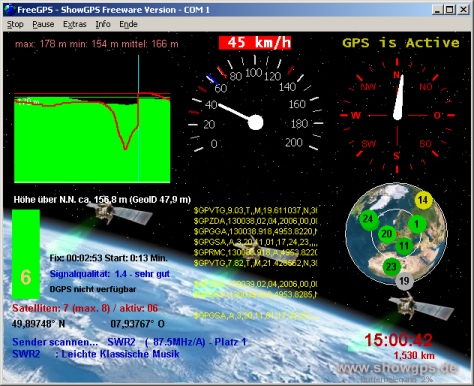Click the 15:00:42 clock display
The image size is (474, 386).
tap(398, 340)
